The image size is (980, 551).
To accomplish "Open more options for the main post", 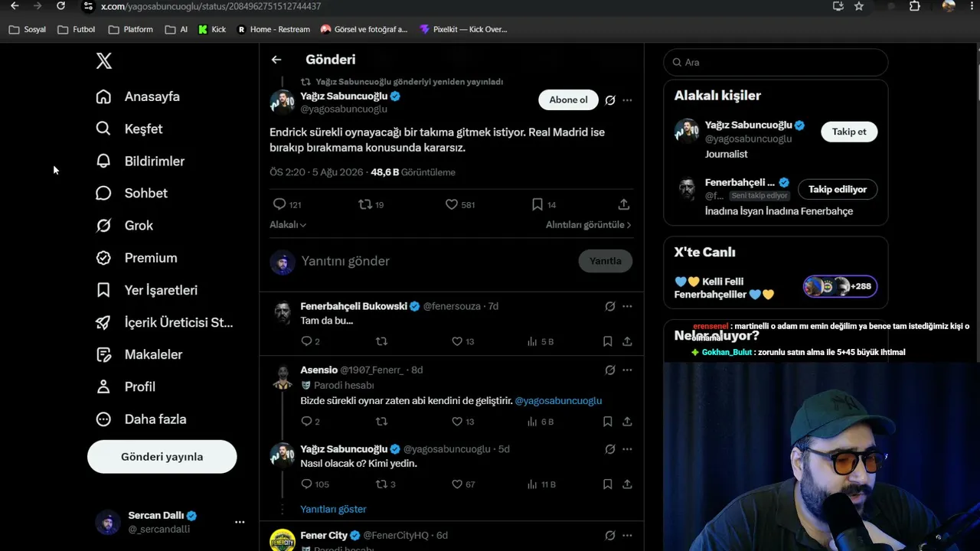I will coord(627,100).
